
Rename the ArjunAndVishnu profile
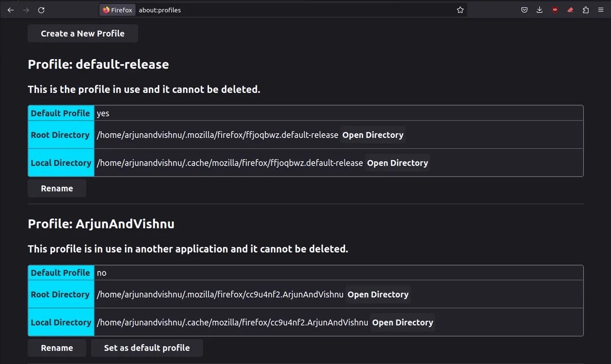(57, 348)
